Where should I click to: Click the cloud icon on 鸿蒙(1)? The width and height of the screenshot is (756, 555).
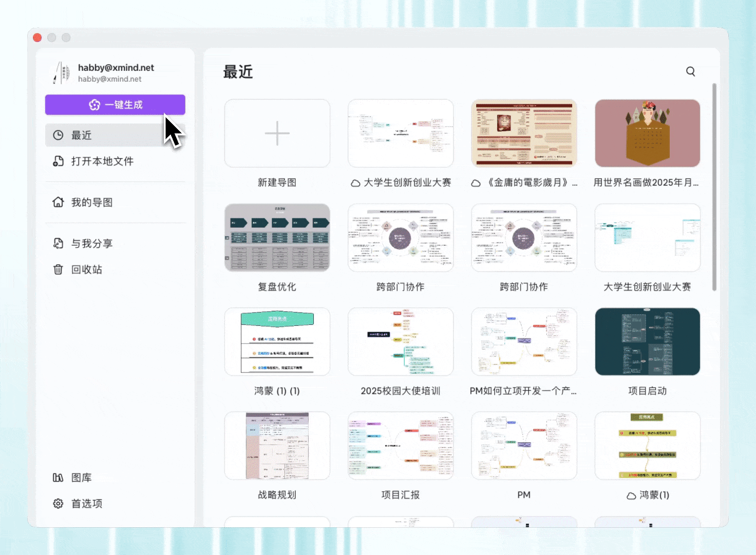[x=630, y=495]
